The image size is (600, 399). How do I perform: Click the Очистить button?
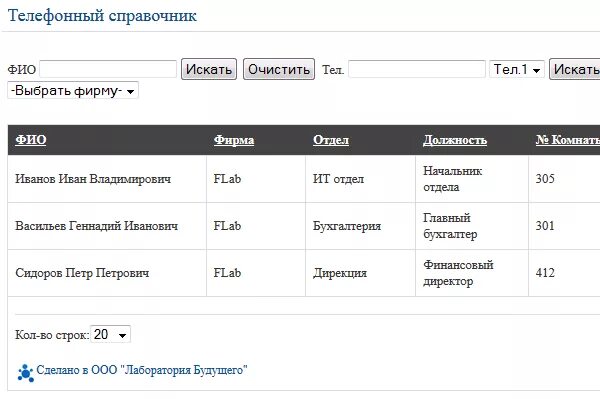pos(279,69)
